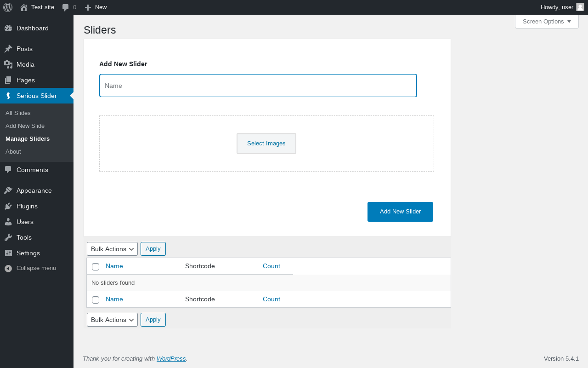This screenshot has height=368, width=588.
Task: Click the home icon beside Test site
Action: point(24,7)
